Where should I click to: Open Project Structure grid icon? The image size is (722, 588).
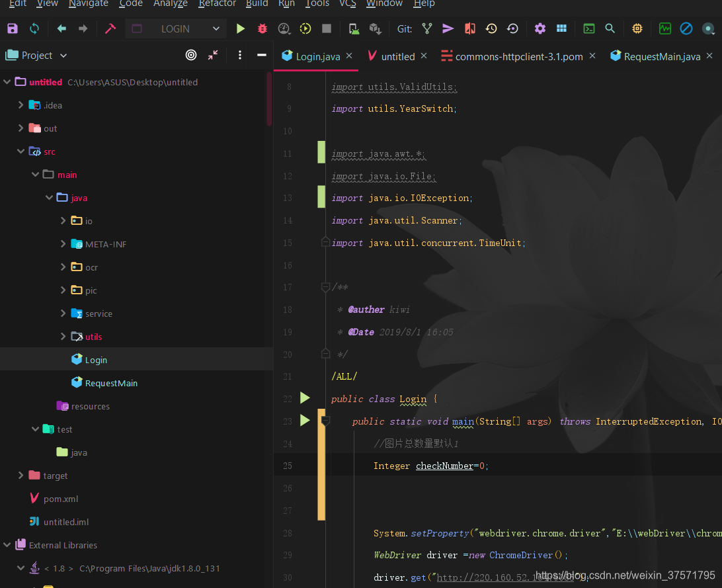point(561,28)
